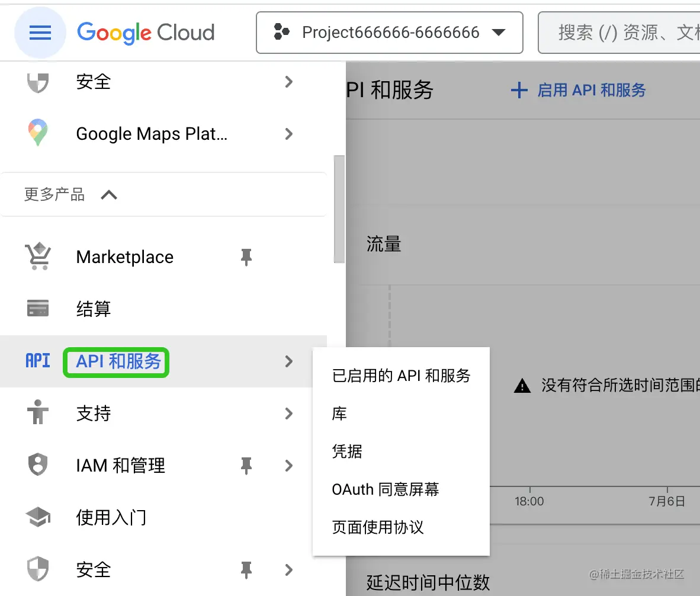Click the 使用入门 graduation cap icon
The height and width of the screenshot is (596, 700).
click(38, 517)
